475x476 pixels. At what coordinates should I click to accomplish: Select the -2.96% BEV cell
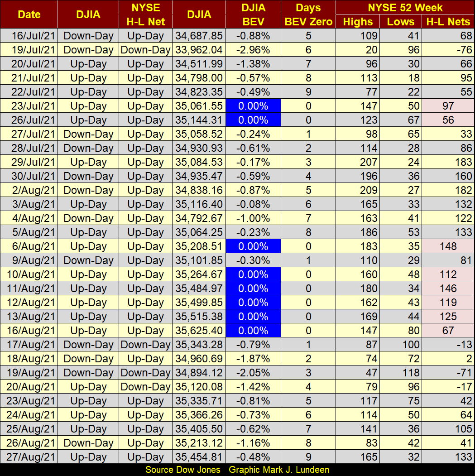(x=253, y=50)
